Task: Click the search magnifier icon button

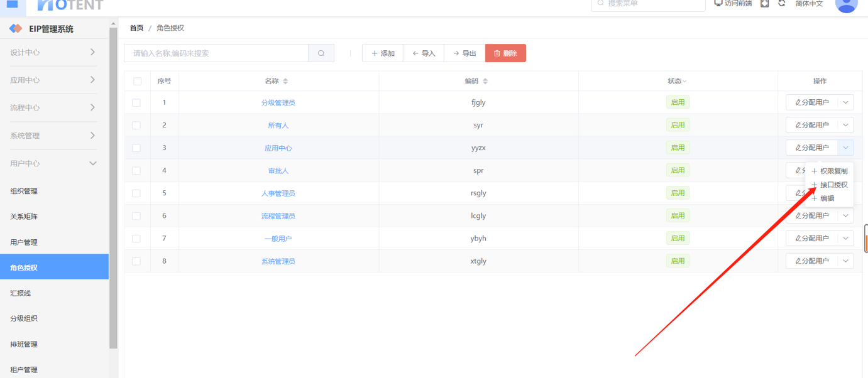Action: [321, 53]
